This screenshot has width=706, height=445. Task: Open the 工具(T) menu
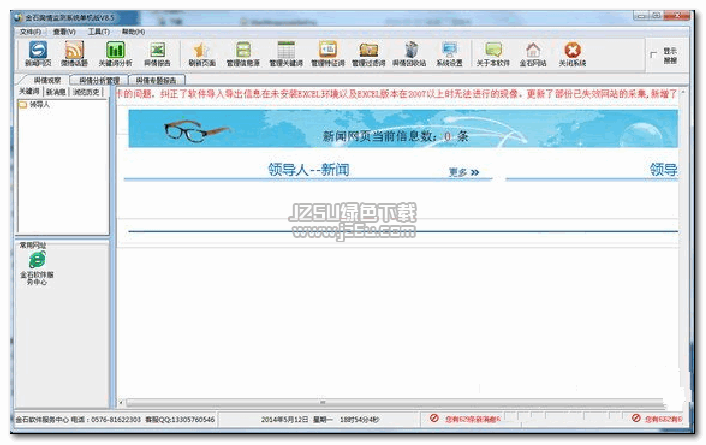click(x=99, y=32)
